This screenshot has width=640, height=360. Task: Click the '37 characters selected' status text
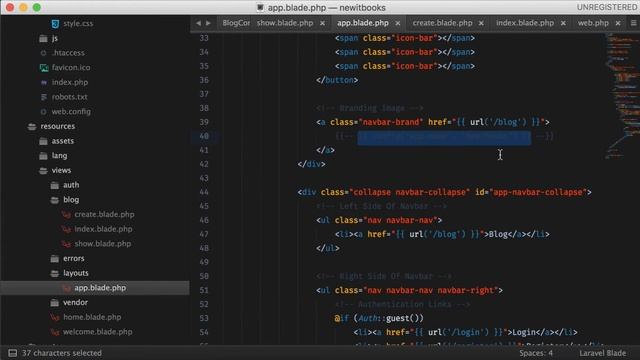[x=62, y=353]
